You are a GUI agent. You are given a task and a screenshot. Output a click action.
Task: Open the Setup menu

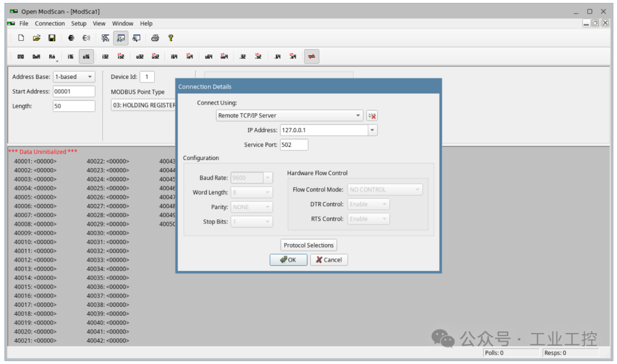(79, 23)
